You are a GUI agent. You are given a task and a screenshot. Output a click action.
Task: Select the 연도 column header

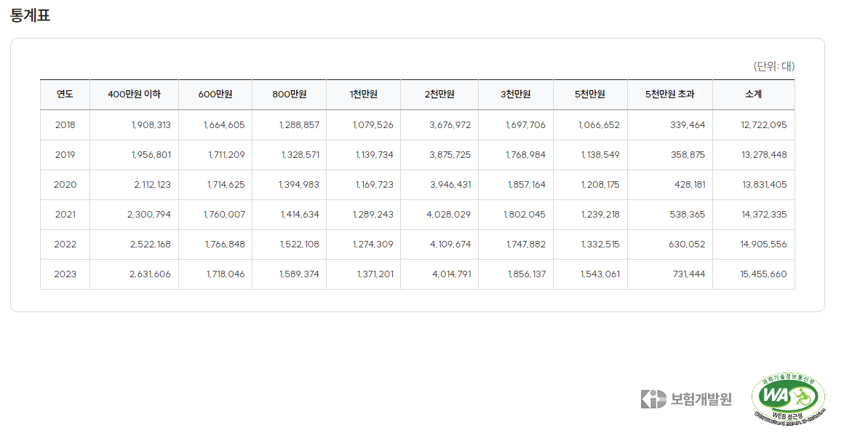(65, 94)
